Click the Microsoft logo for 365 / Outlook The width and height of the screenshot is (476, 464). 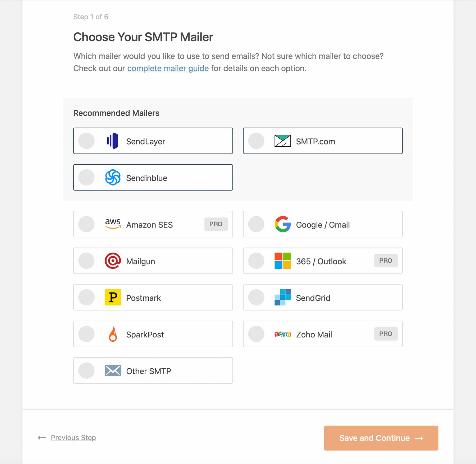[x=282, y=261]
